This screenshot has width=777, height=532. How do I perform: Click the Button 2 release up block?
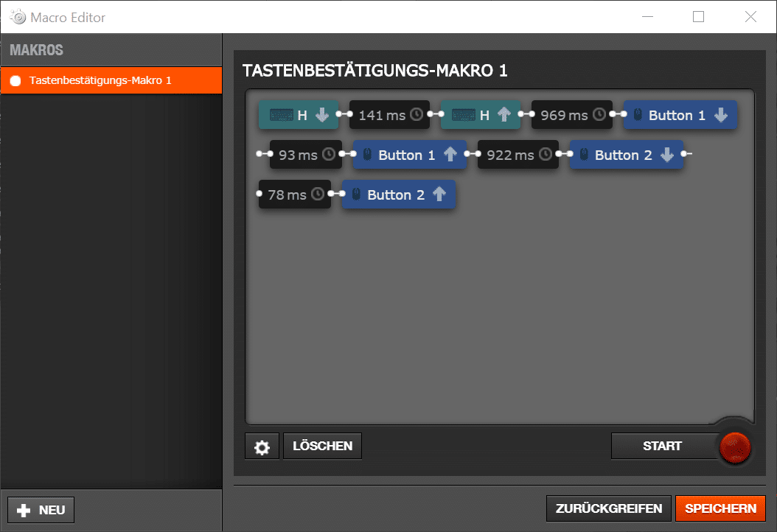pyautogui.click(x=399, y=195)
